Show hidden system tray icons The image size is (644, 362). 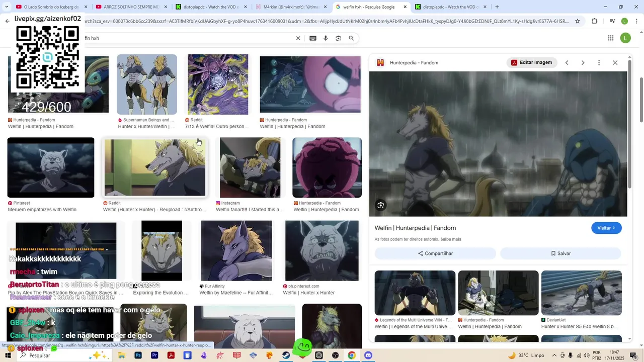(x=554, y=355)
